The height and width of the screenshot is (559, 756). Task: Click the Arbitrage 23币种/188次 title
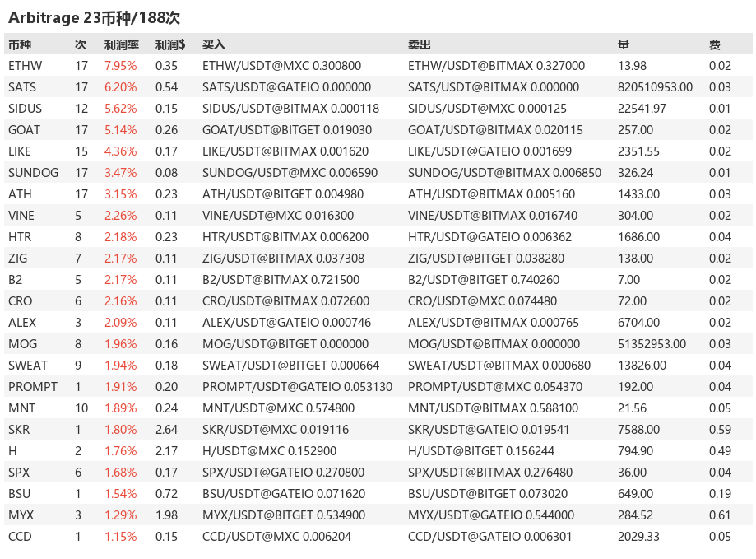[94, 18]
